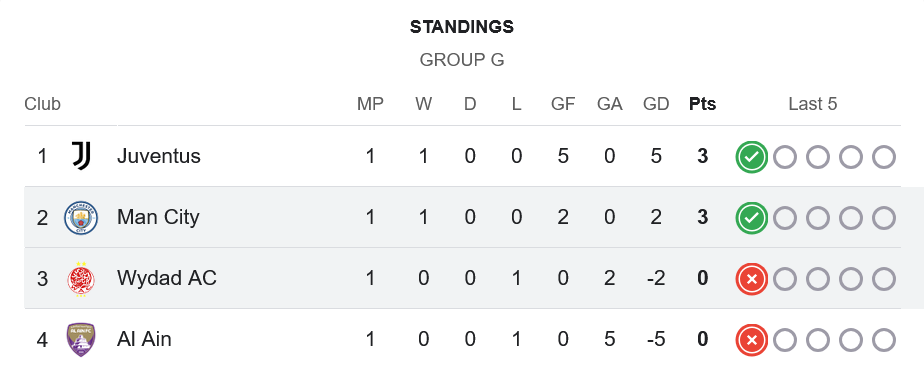Image resolution: width=924 pixels, height=387 pixels.
Task: Click last empty circle in Juventus row
Action: pos(883,157)
